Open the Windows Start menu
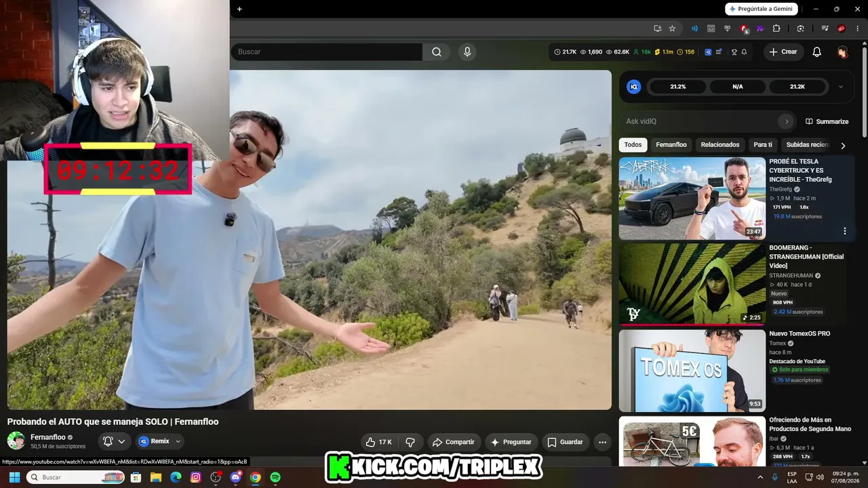The image size is (868, 488). click(x=14, y=477)
